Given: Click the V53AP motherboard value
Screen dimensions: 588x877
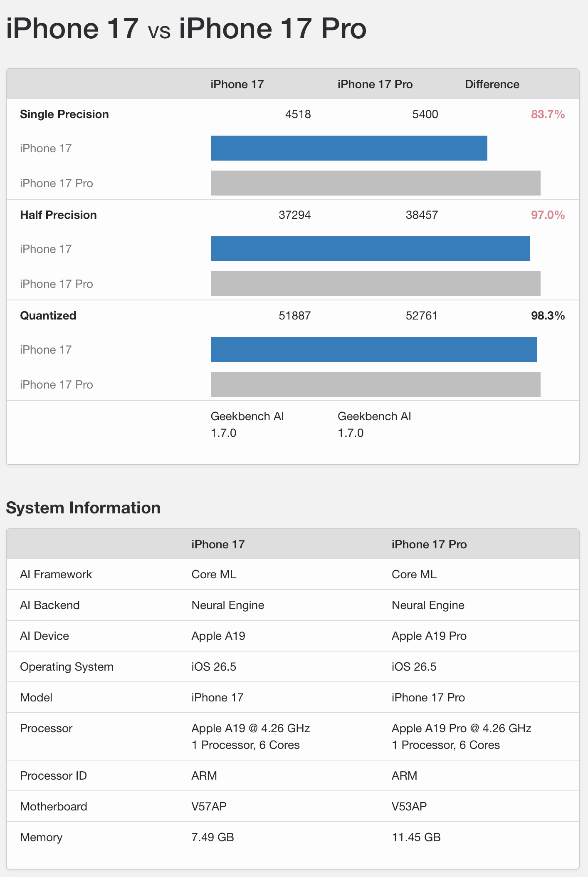Looking at the screenshot, I should [x=409, y=807].
